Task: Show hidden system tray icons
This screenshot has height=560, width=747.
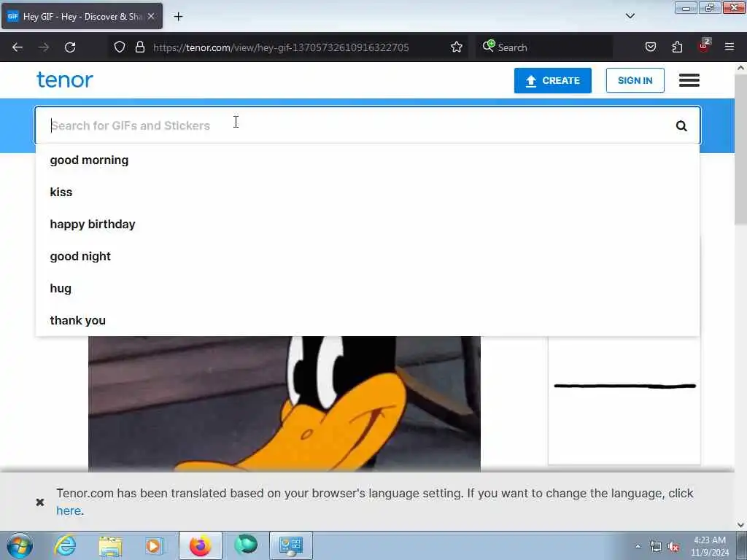Action: click(x=638, y=547)
